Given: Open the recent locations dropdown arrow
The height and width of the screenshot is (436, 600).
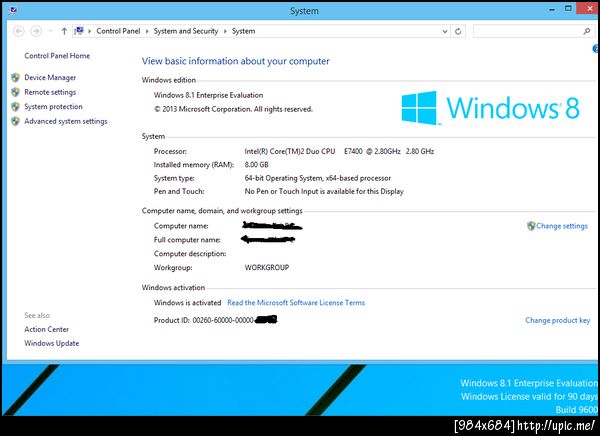Looking at the screenshot, I should point(51,31).
